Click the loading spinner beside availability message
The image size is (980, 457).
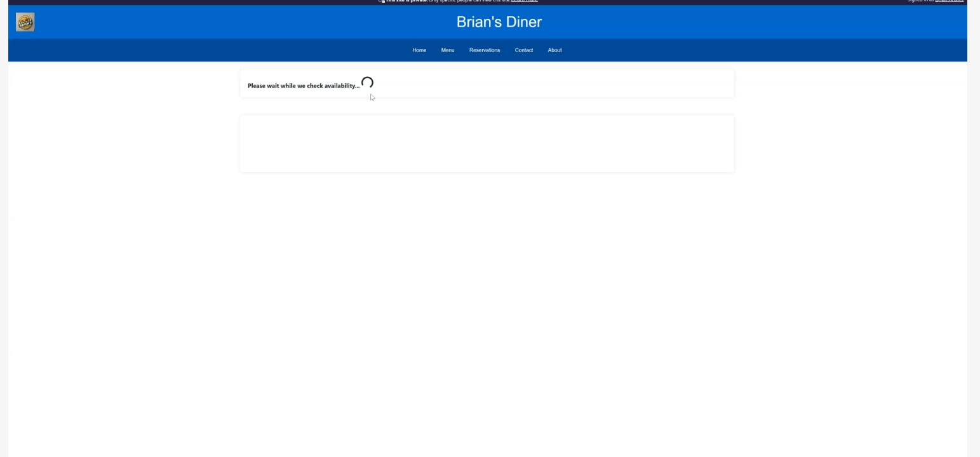click(x=367, y=83)
